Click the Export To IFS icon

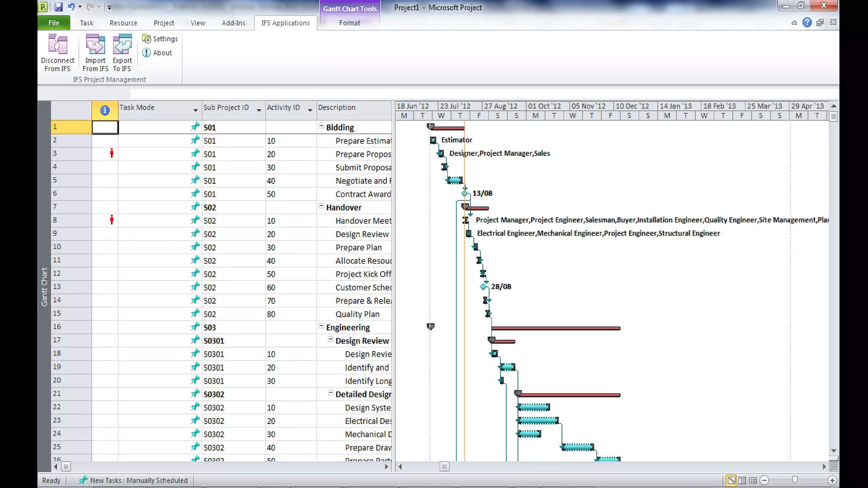tap(122, 45)
